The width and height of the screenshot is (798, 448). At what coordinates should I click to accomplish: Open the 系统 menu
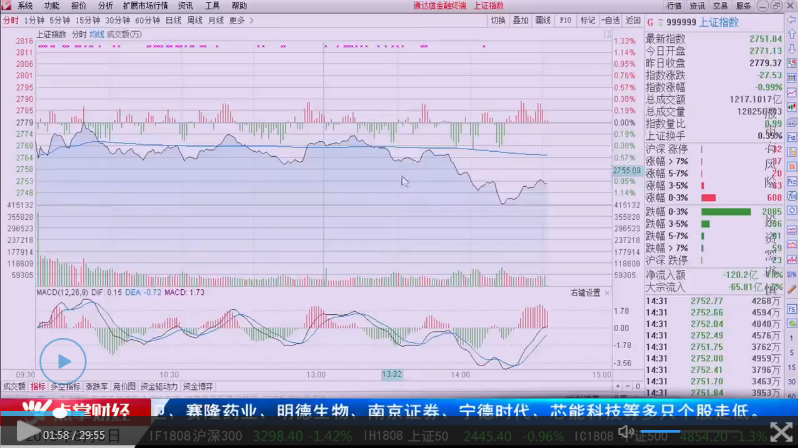tap(25, 6)
